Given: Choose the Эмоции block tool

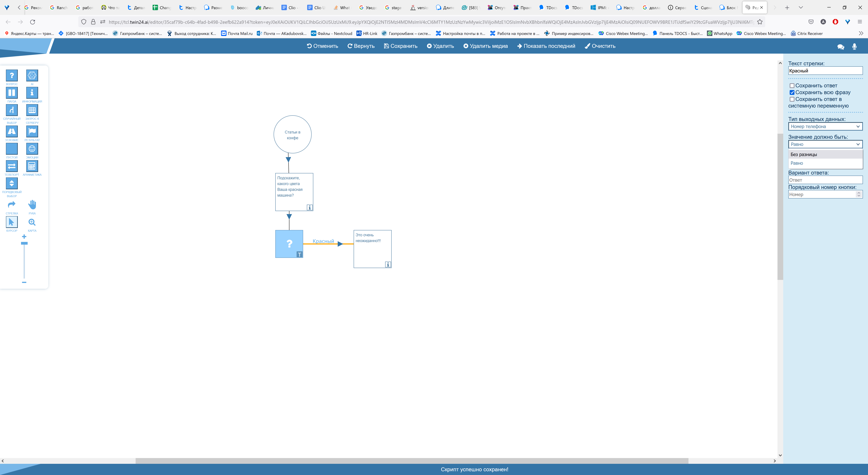Looking at the screenshot, I should pos(32,149).
